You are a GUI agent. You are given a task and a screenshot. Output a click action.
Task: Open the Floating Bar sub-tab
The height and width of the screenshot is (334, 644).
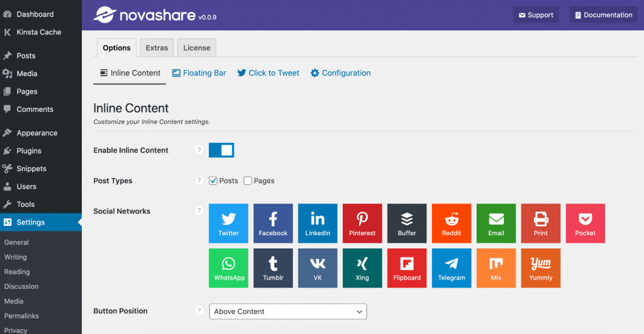(x=199, y=73)
